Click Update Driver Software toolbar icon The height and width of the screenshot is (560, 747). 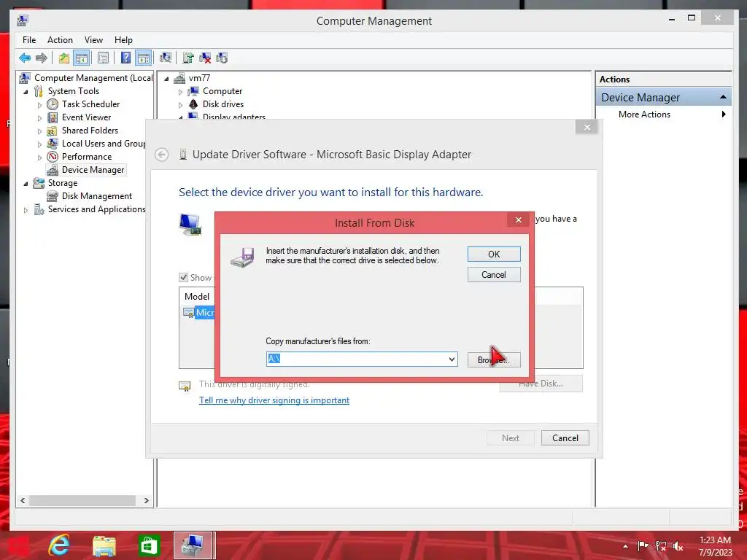click(x=188, y=58)
